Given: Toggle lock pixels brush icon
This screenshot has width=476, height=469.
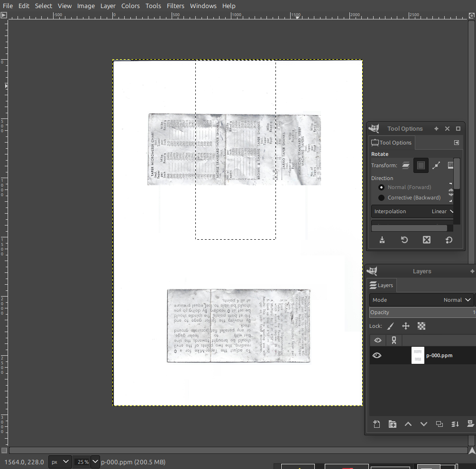Looking at the screenshot, I should [390, 326].
